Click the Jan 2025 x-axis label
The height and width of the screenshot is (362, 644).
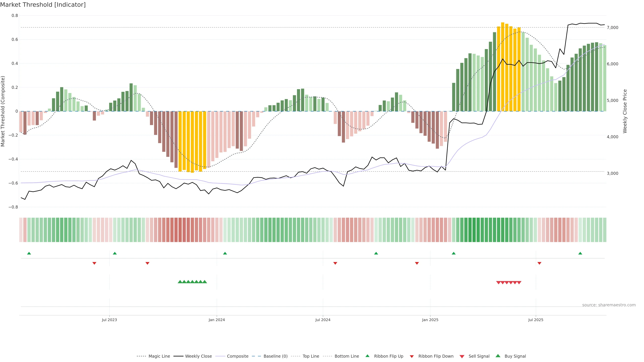tap(430, 320)
